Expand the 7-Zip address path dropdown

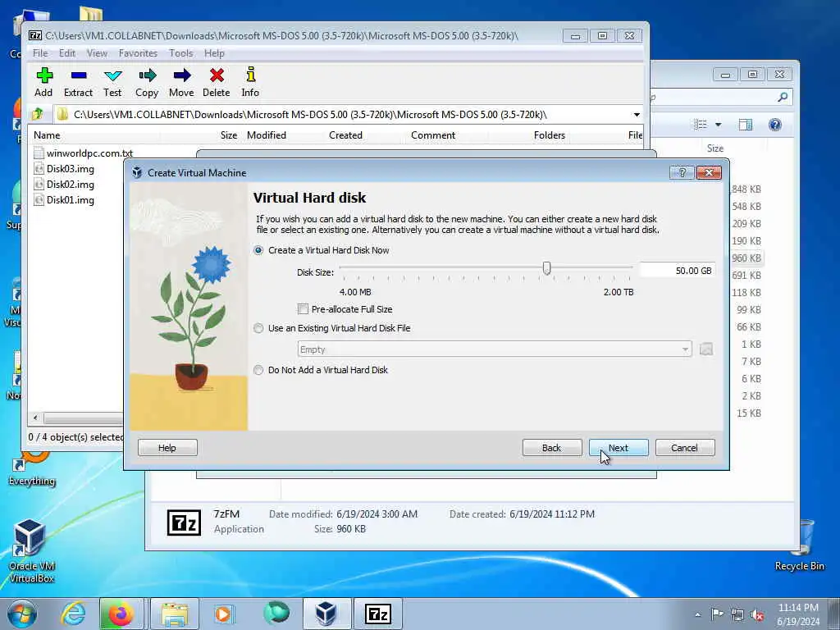click(637, 114)
